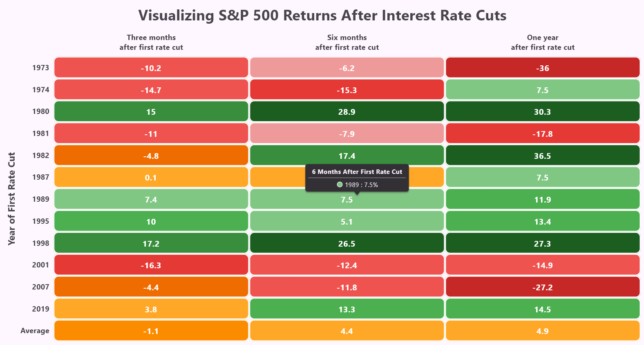Click the 1995 one-year cell showing 13.4
Viewport: 644px width, 345px height.
click(542, 221)
